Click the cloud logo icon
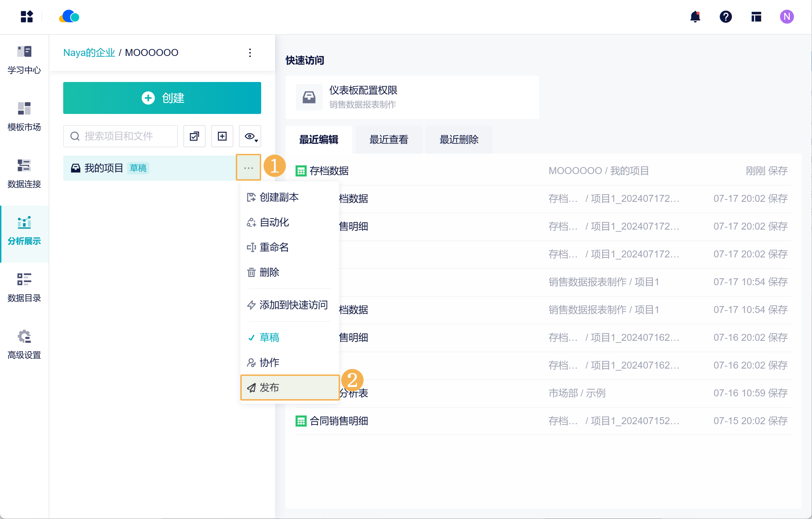812x519 pixels. pos(69,17)
